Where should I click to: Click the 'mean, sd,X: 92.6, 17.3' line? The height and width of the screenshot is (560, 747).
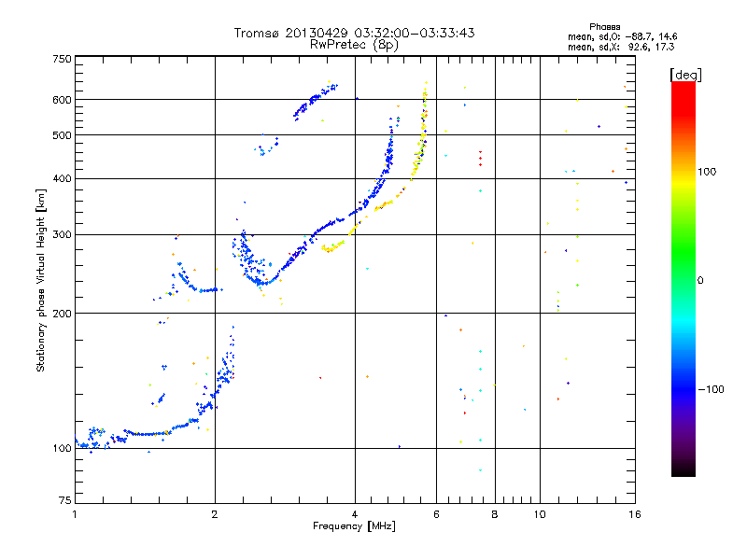621,47
